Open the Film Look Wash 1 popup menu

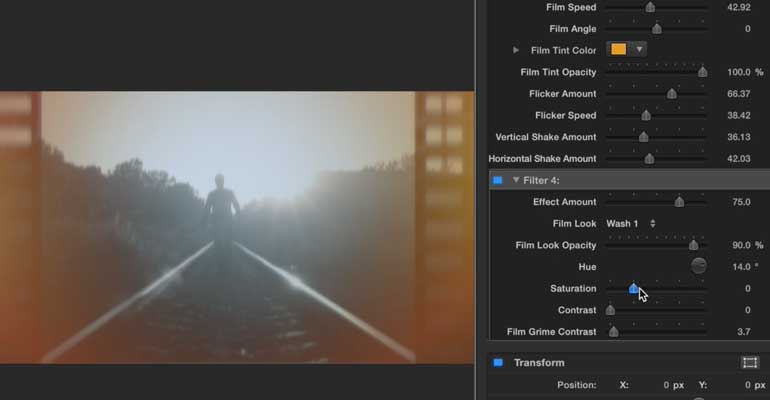click(x=631, y=224)
